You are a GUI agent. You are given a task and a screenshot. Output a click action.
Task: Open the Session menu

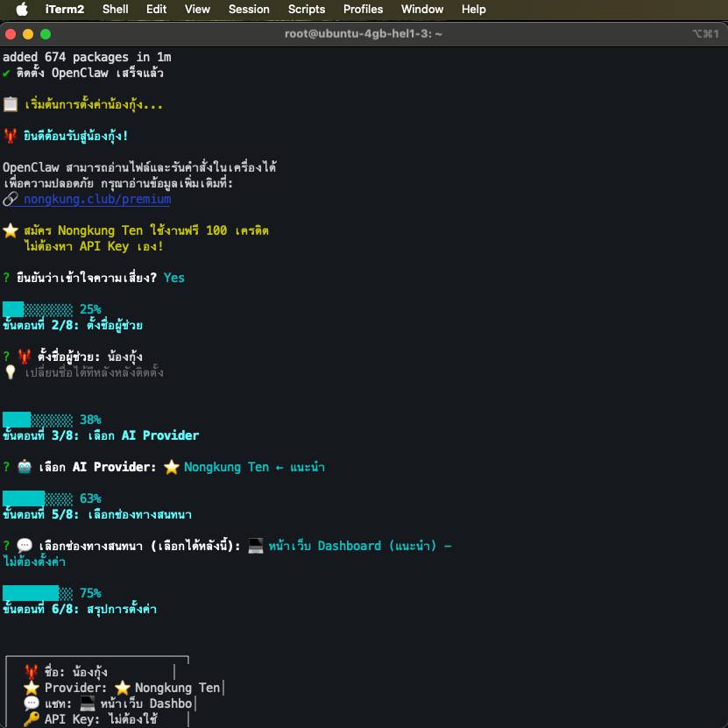[249, 9]
